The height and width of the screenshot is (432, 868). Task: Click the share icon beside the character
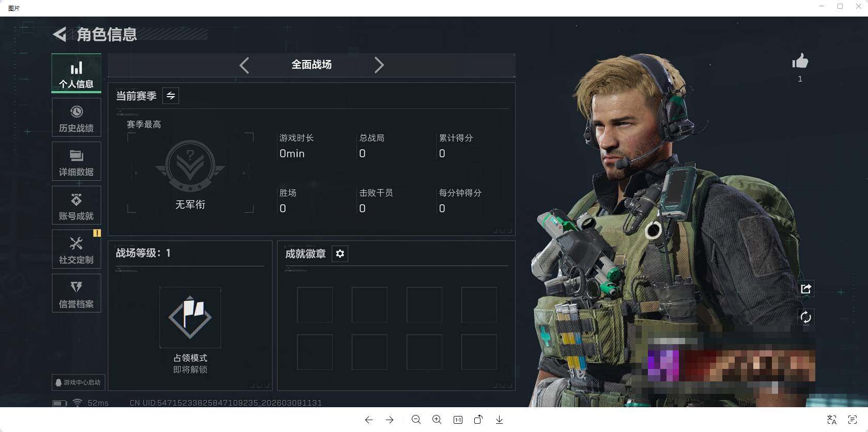tap(805, 289)
